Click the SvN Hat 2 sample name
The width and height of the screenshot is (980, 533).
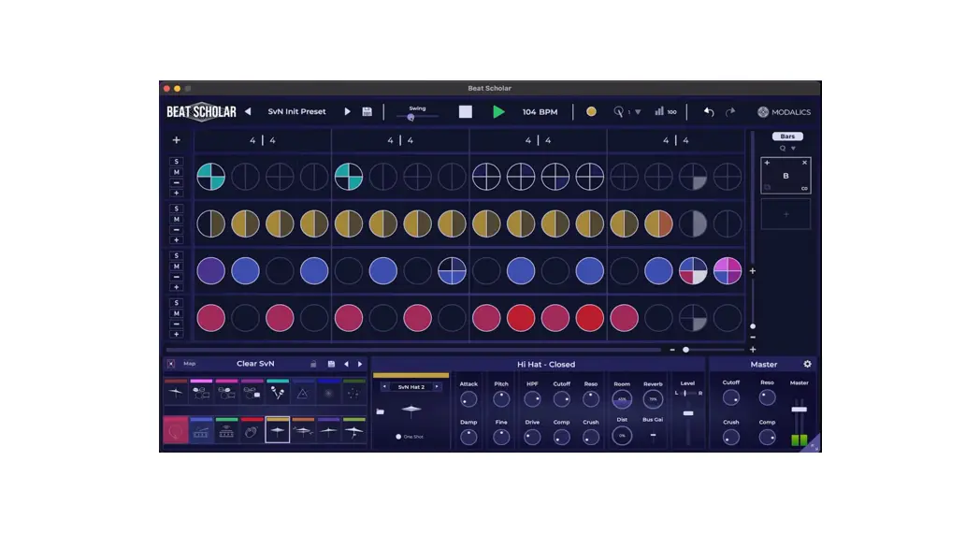[411, 387]
